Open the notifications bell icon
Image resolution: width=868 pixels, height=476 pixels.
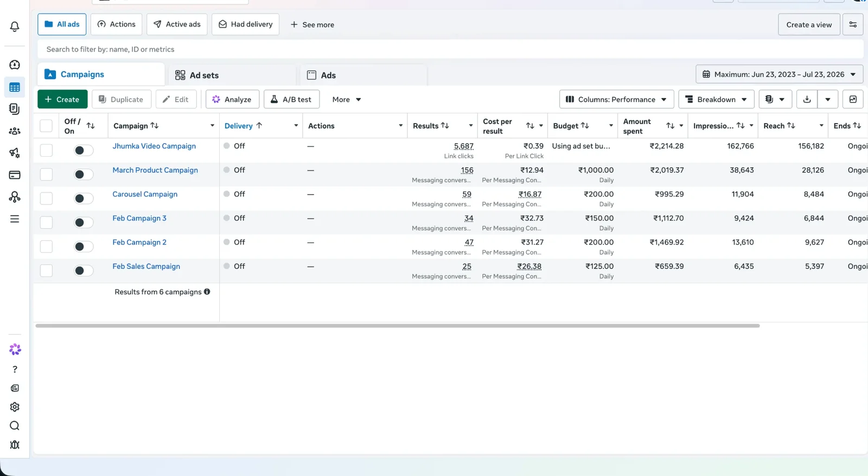click(x=15, y=27)
